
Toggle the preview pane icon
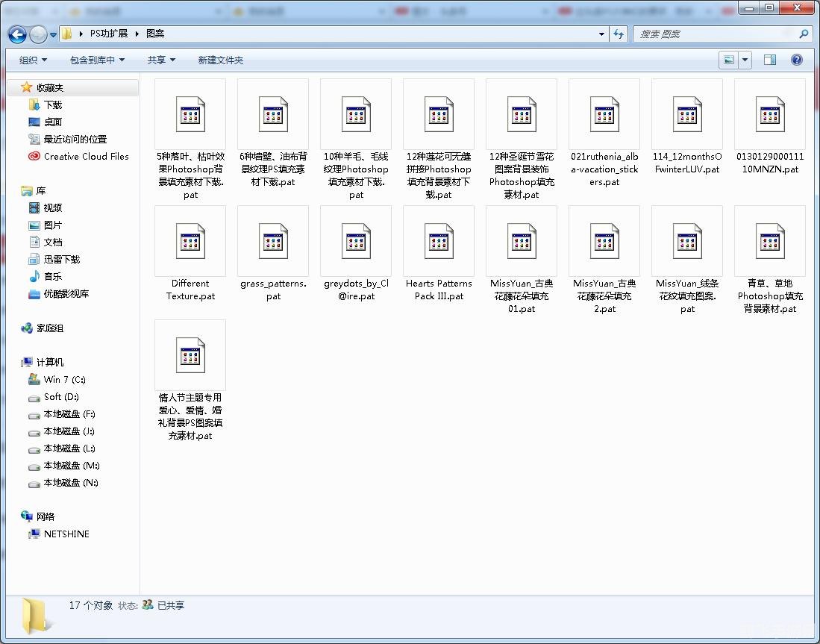770,60
